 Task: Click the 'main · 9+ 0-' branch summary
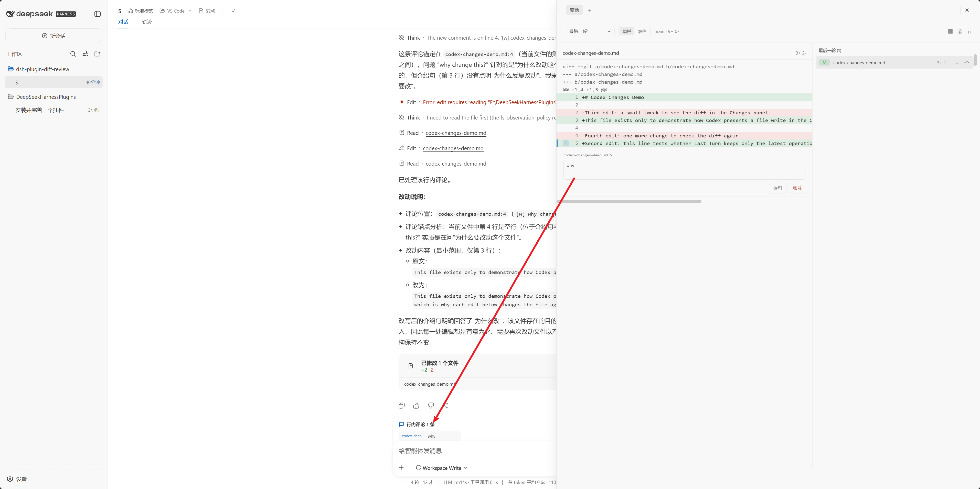[667, 31]
